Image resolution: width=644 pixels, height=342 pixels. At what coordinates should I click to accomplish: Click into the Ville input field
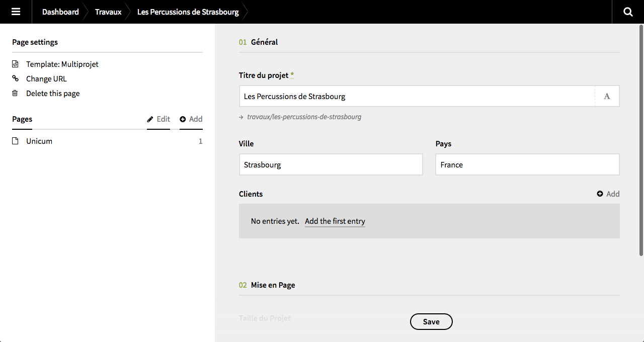pos(331,165)
